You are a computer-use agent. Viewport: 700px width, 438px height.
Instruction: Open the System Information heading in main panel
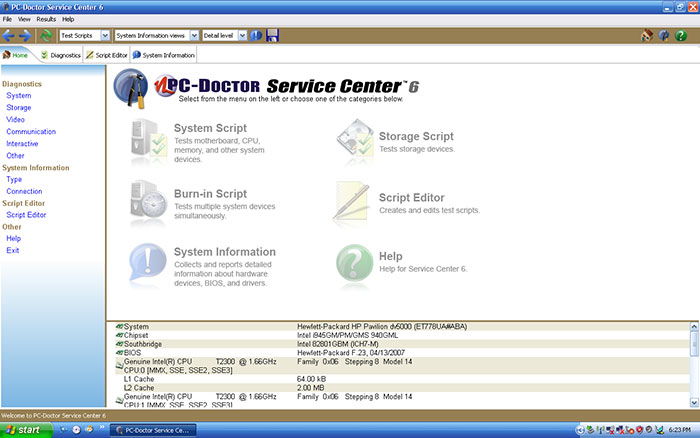click(x=225, y=252)
